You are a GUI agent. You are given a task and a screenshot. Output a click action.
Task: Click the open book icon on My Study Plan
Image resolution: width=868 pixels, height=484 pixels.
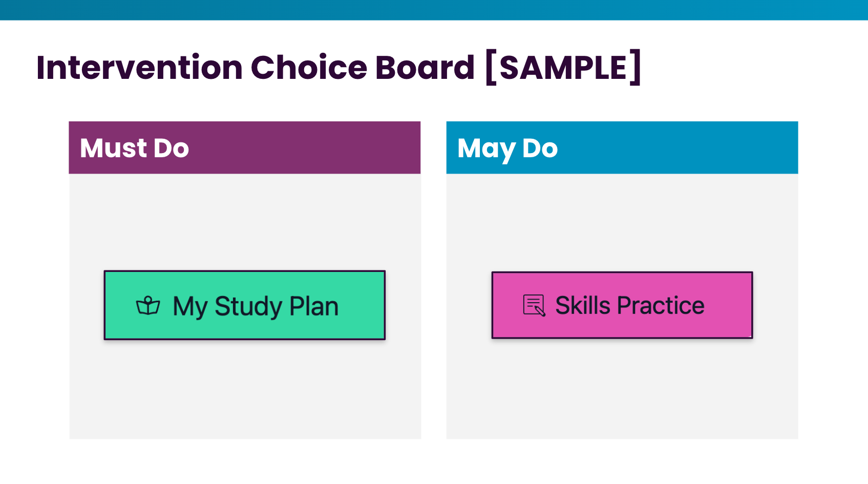[x=148, y=306]
